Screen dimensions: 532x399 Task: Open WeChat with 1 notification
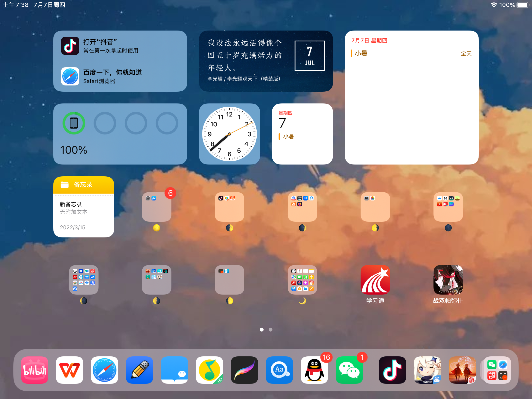click(349, 370)
